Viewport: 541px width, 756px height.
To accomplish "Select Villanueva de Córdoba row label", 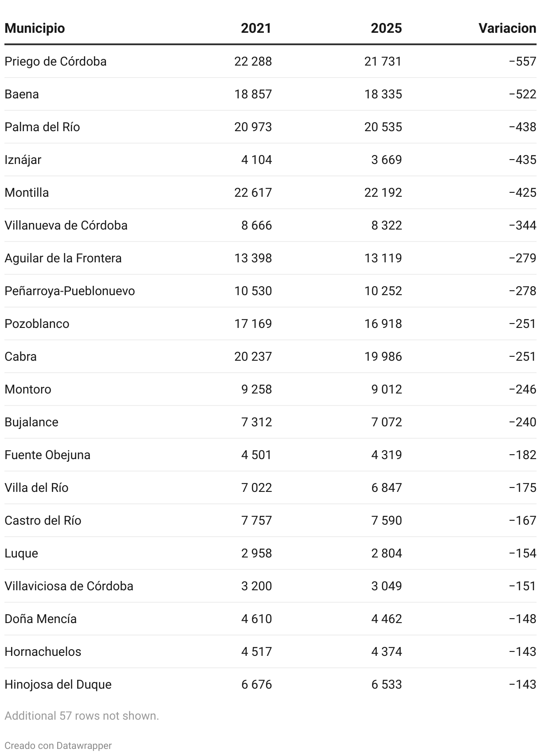I will click(x=66, y=225).
